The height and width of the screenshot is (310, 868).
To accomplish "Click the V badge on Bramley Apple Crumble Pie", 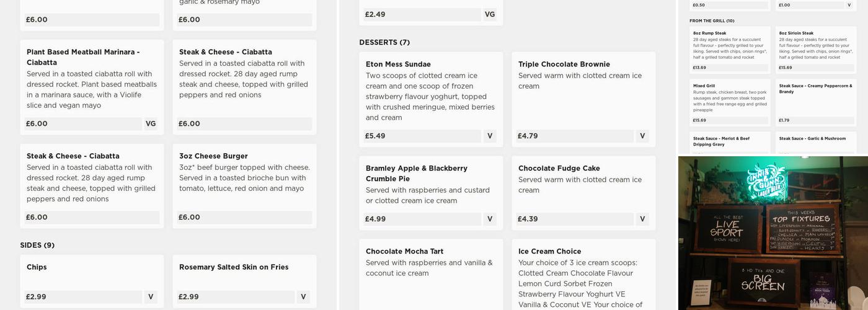I will pyautogui.click(x=490, y=219).
